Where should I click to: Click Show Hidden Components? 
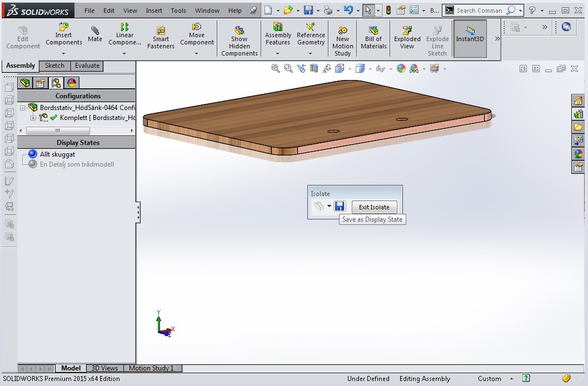pyautogui.click(x=240, y=41)
